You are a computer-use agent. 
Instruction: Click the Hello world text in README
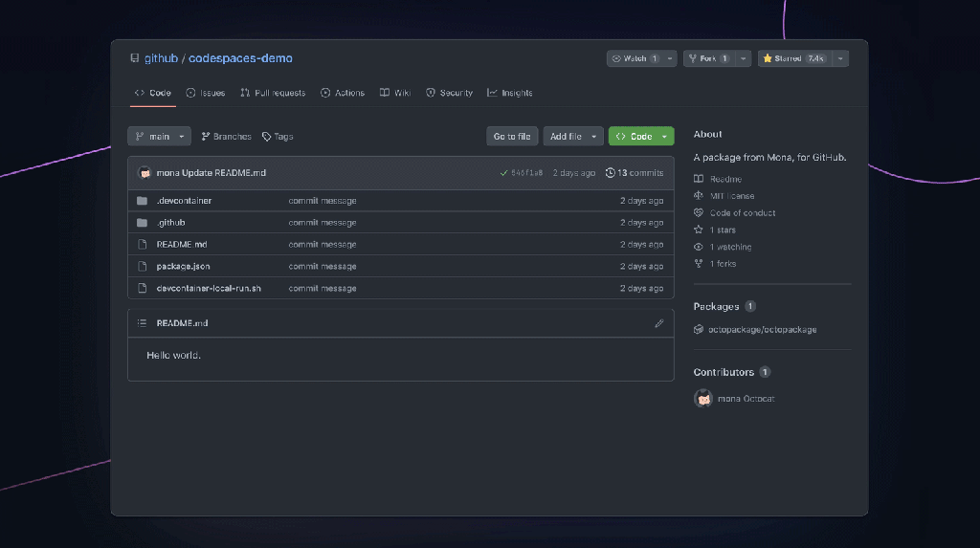tap(174, 355)
